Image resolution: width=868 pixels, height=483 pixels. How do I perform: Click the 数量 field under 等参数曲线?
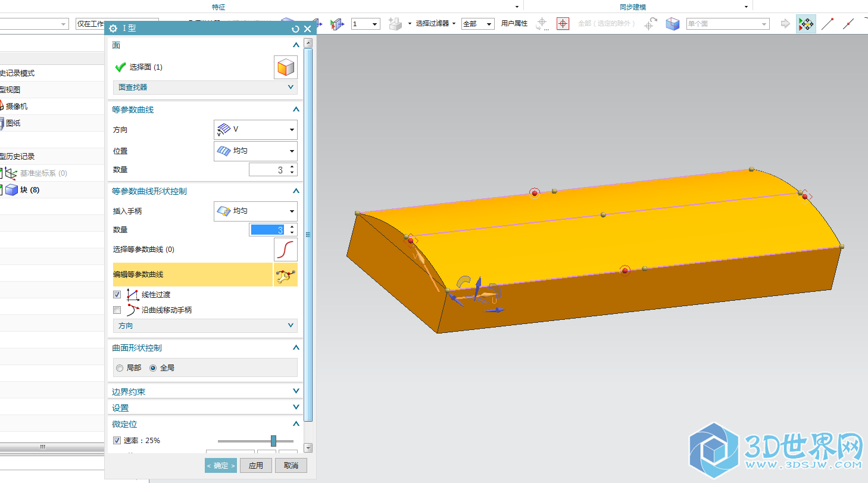(x=268, y=170)
